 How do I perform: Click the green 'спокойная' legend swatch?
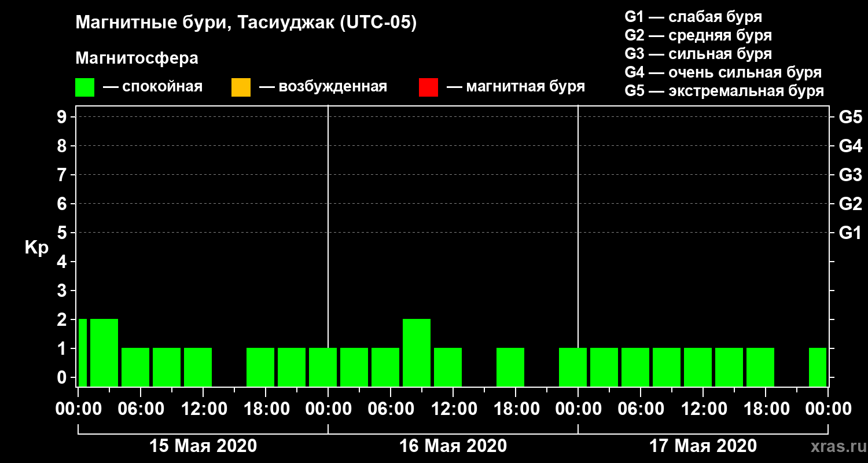[x=85, y=87]
